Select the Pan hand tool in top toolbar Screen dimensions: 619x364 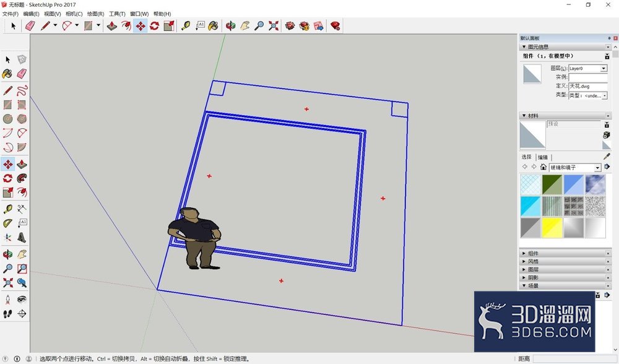(245, 25)
